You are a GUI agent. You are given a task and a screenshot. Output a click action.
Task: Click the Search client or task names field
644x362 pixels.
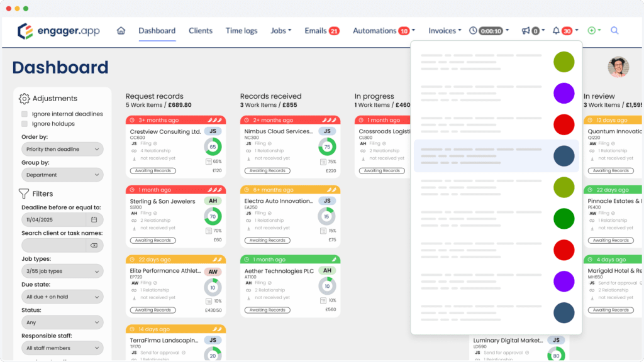pyautogui.click(x=54, y=246)
